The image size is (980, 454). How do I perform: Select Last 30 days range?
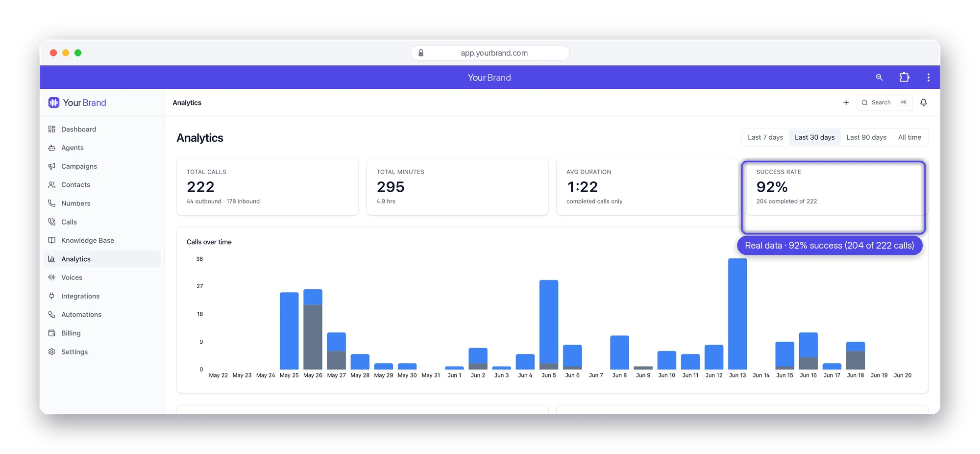pyautogui.click(x=815, y=137)
